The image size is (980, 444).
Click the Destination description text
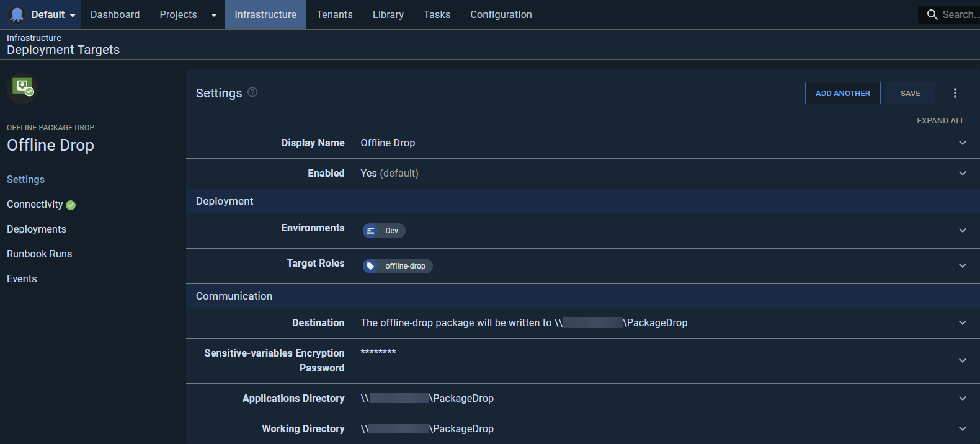524,322
